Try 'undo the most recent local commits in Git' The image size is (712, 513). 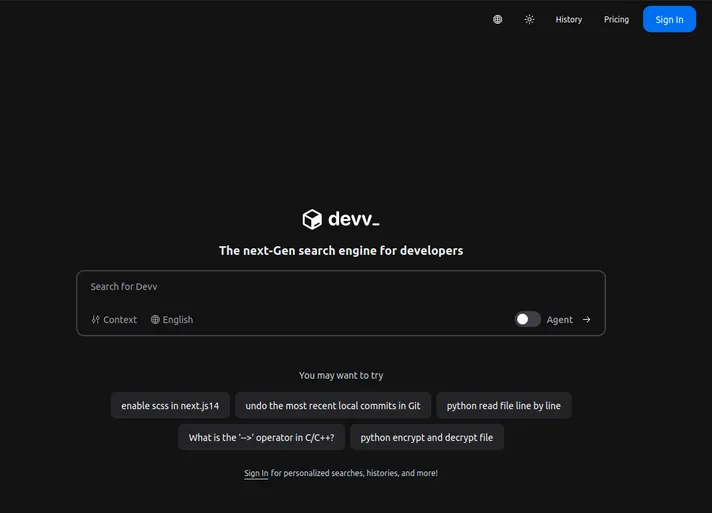tap(333, 405)
